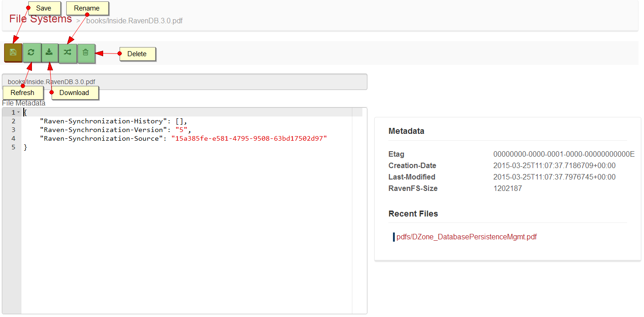Click the Creation-Date label

[x=412, y=166]
